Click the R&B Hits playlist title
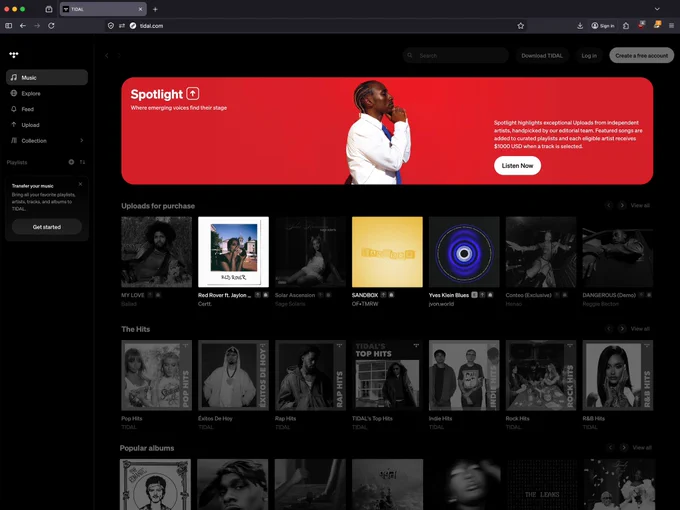This screenshot has height=510, width=680. coord(594,418)
